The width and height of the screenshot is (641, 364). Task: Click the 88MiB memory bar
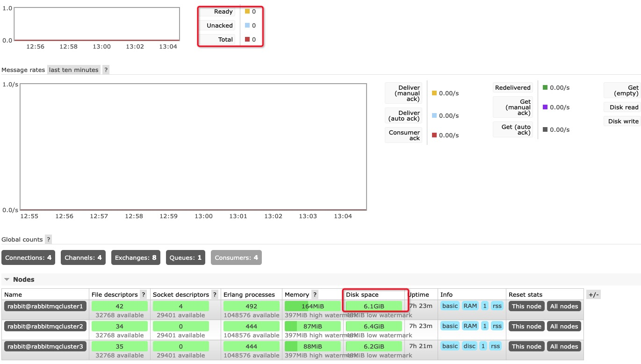tap(313, 347)
